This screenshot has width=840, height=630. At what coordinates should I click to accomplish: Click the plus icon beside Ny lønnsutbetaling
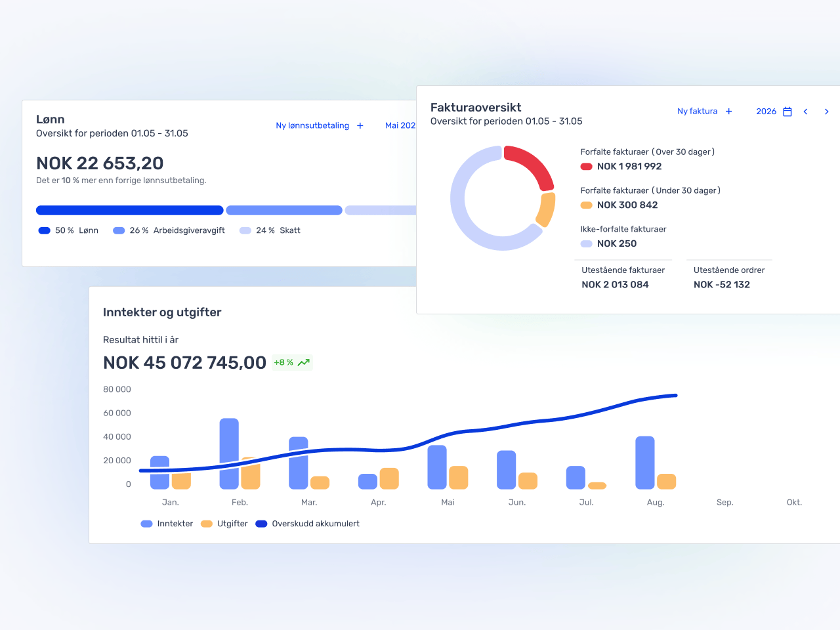(x=360, y=126)
